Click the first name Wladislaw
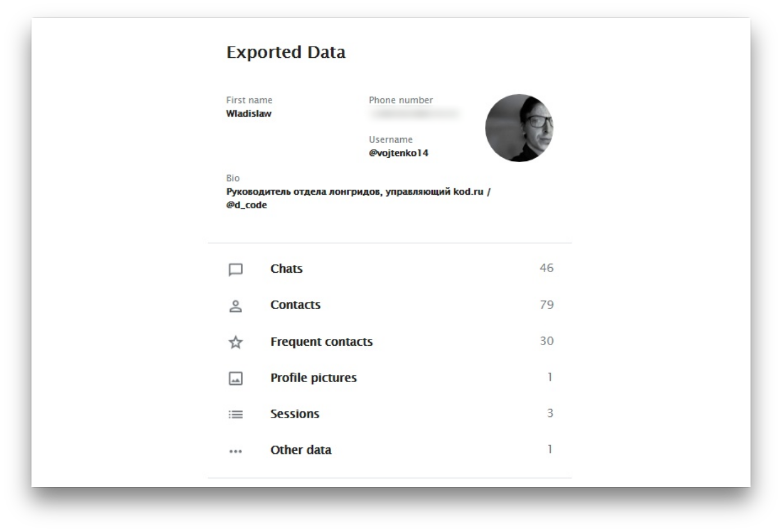 pos(249,113)
